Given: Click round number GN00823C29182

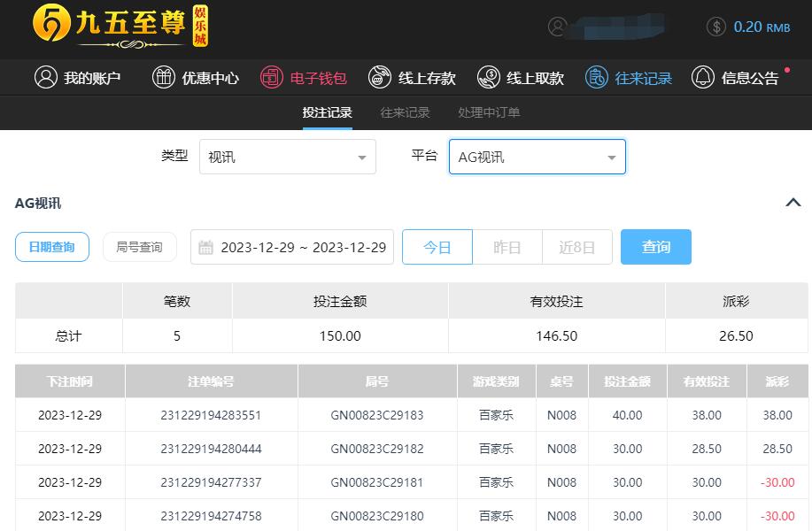Looking at the screenshot, I should tap(377, 449).
